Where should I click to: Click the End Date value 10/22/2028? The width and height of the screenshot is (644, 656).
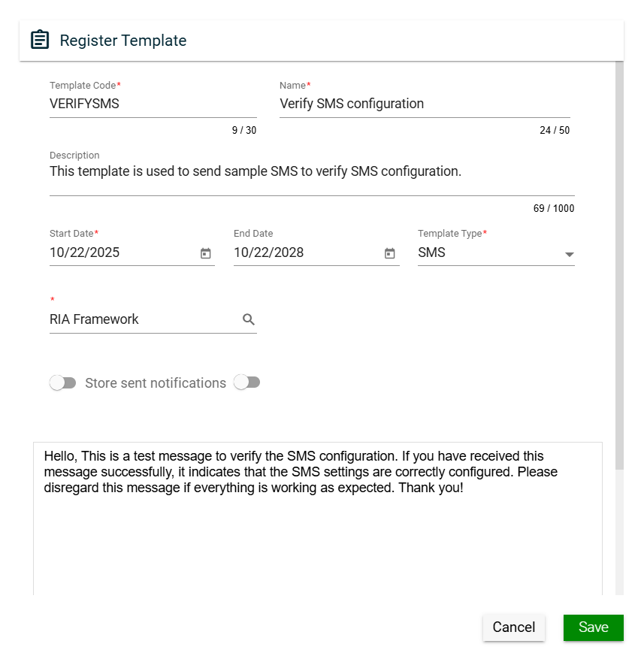pos(269,252)
